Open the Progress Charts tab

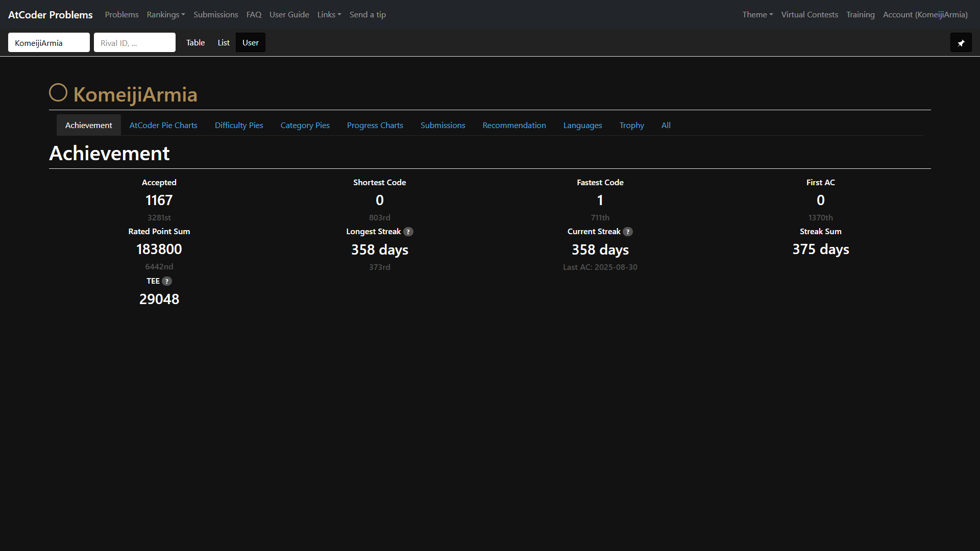click(375, 126)
